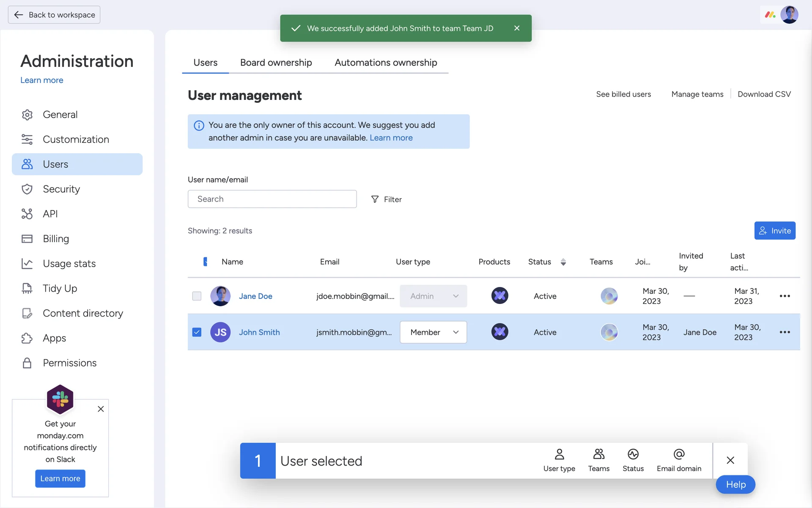Toggle the select-all header checkbox
Image resolution: width=812 pixels, height=508 pixels.
click(205, 262)
